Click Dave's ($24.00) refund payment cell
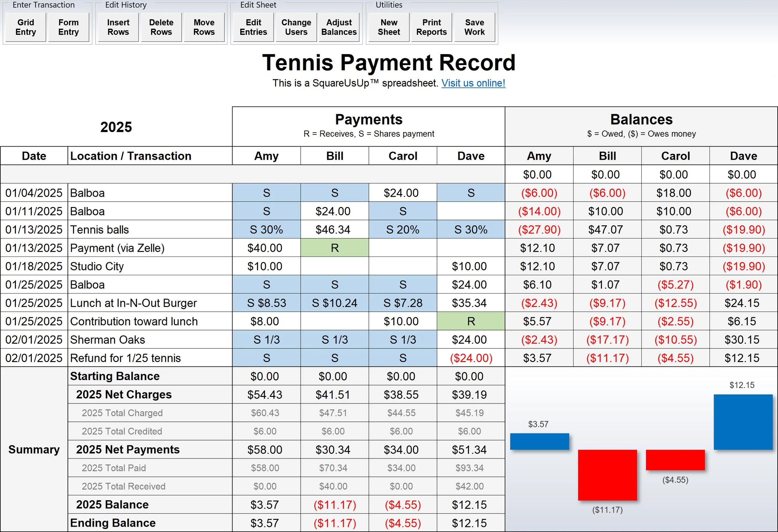778x532 pixels. tap(471, 358)
